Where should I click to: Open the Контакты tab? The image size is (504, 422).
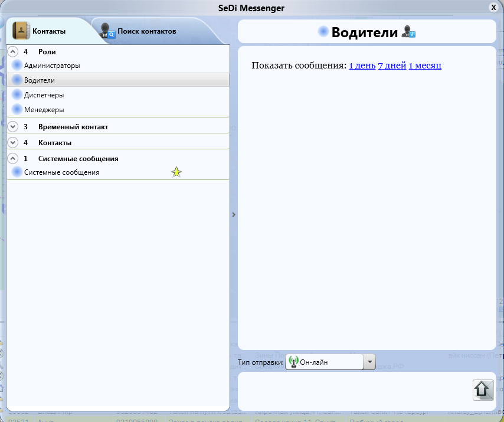pos(49,31)
